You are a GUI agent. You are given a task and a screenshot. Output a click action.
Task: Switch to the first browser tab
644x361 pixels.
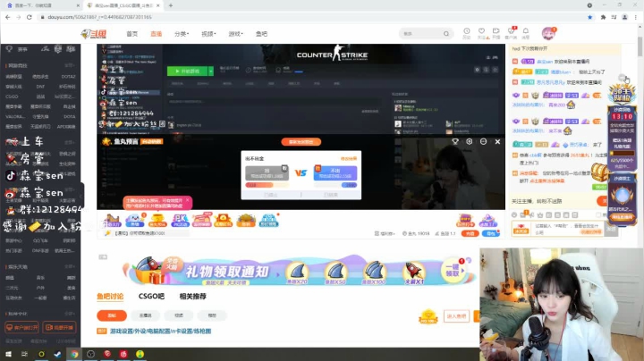[x=42, y=5]
